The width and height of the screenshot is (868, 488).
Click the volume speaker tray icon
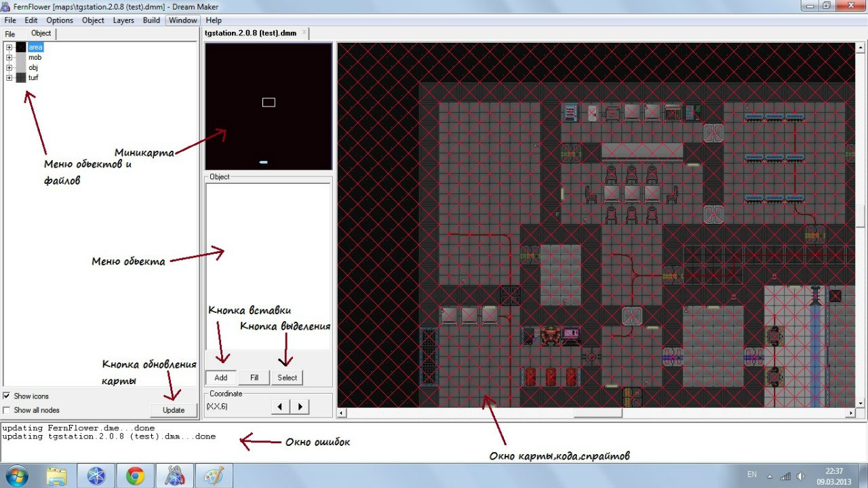[801, 476]
